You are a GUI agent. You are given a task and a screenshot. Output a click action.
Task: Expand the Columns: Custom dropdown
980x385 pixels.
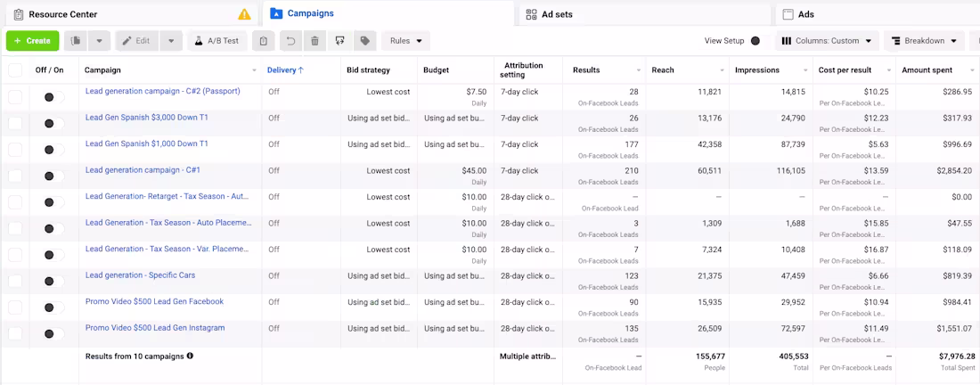click(828, 41)
